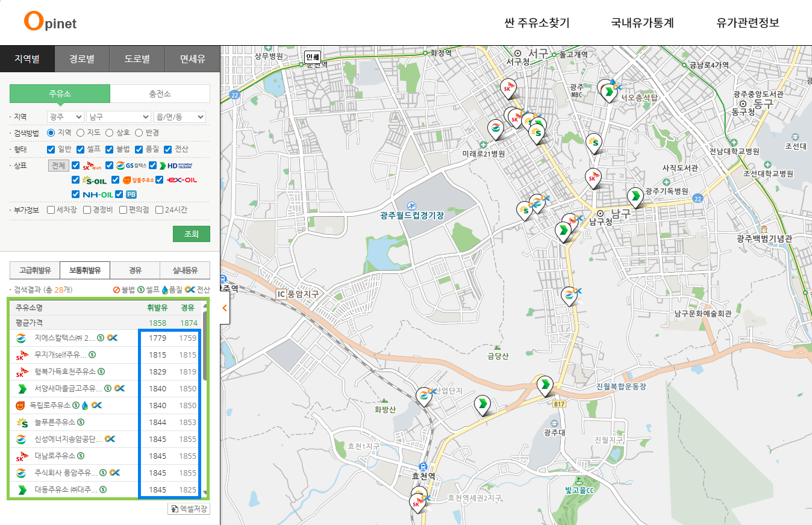The width and height of the screenshot is (812, 525).
Task: Click the HD map marker near 서오층석탑
Action: coord(610,92)
